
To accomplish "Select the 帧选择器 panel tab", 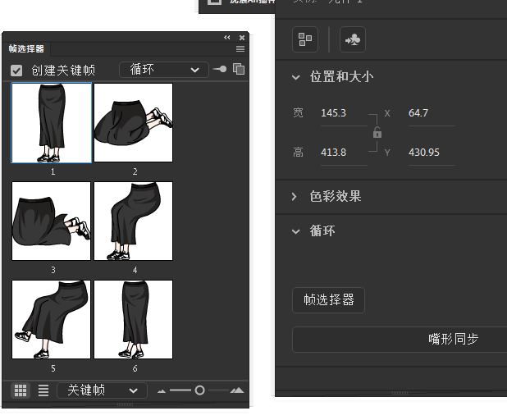I will 27,49.
